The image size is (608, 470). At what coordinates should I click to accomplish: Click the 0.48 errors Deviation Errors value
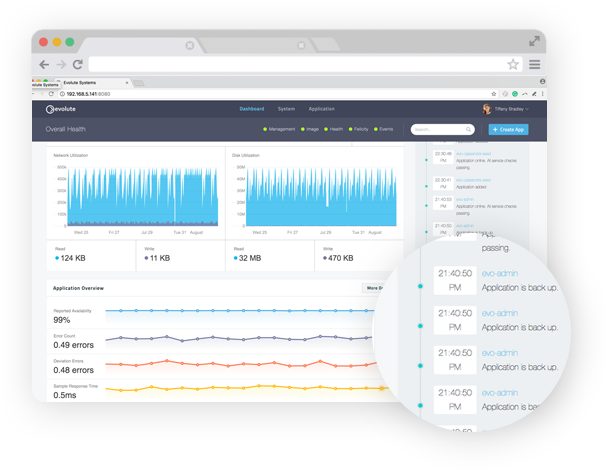click(x=74, y=370)
